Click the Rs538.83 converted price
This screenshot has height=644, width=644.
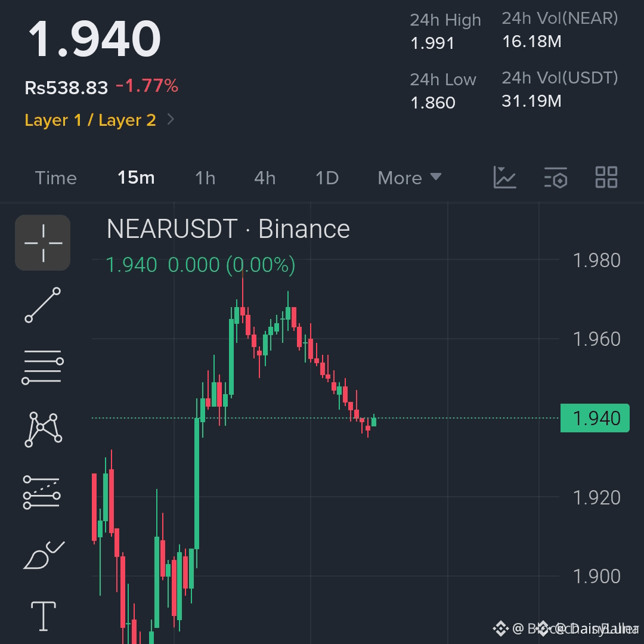point(66,88)
